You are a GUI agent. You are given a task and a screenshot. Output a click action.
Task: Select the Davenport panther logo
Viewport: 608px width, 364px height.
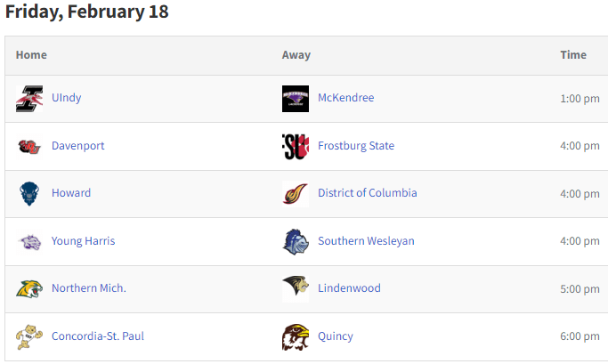click(29, 147)
